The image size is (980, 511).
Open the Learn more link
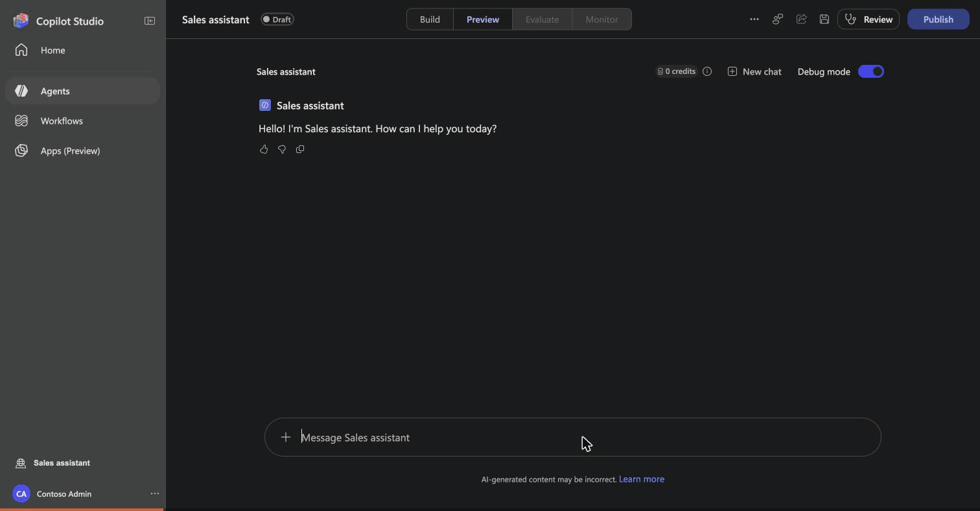[x=642, y=479]
